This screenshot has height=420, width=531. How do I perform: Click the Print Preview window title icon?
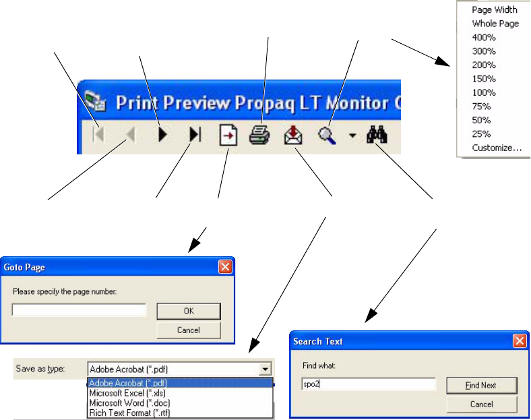(x=95, y=101)
